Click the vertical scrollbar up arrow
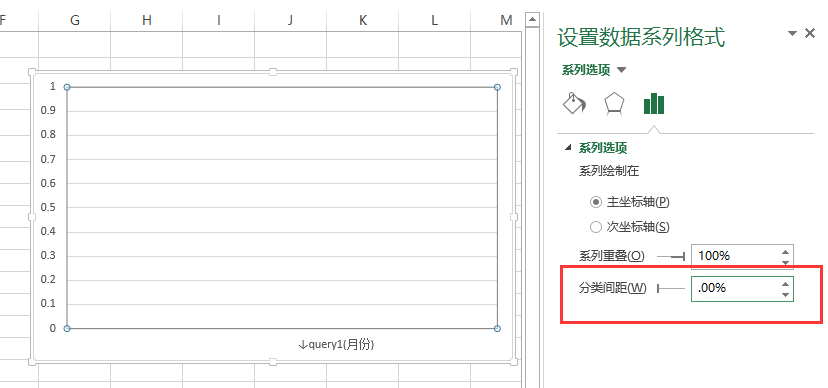 [x=532, y=20]
